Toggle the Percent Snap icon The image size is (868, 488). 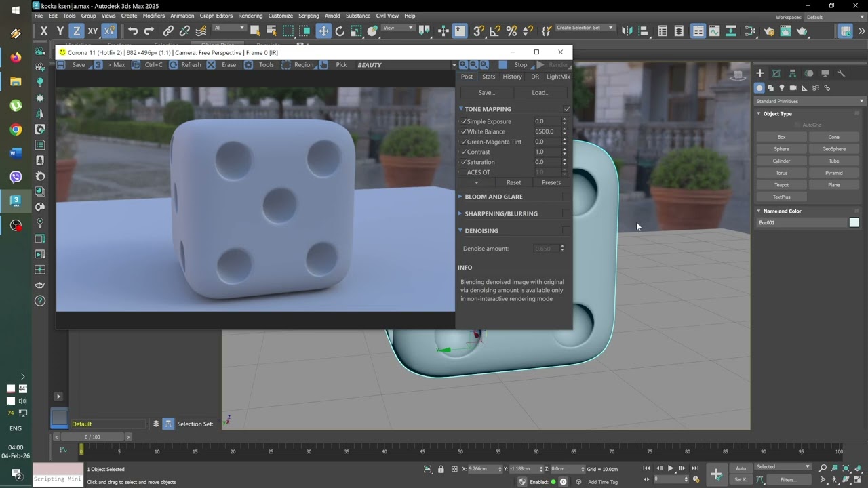click(511, 30)
